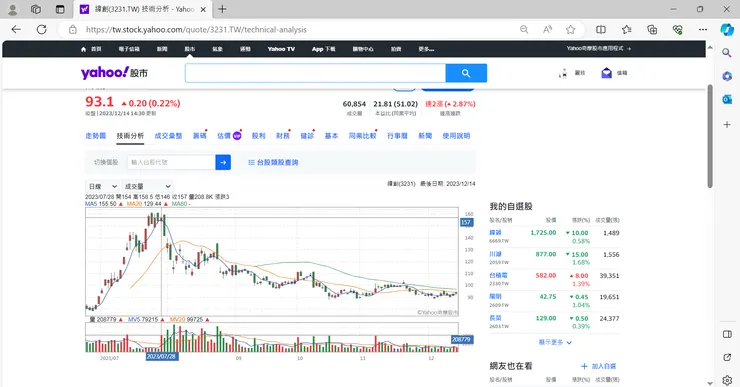Image resolution: width=740 pixels, height=387 pixels.
Task: Open 更多 menu in black navigation bar
Action: [426, 49]
